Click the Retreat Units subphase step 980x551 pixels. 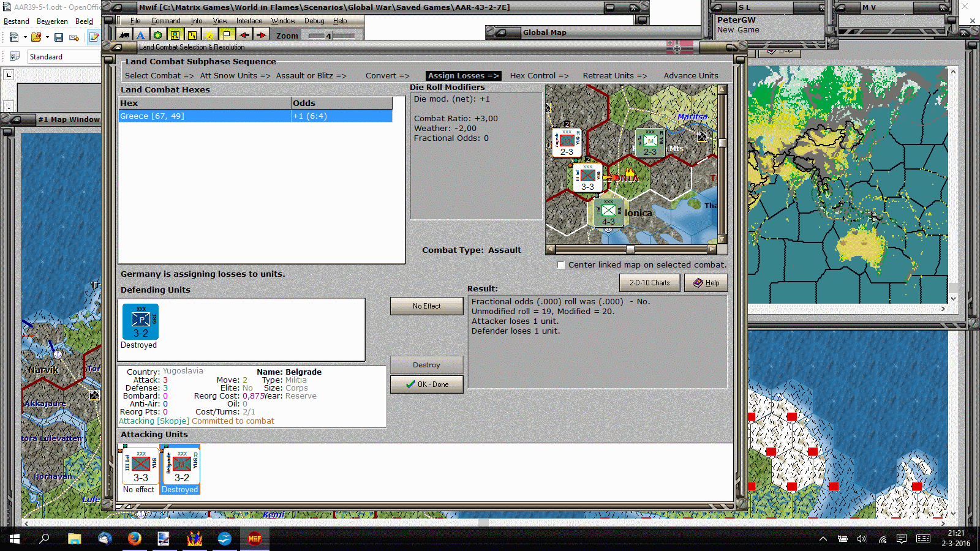click(615, 76)
